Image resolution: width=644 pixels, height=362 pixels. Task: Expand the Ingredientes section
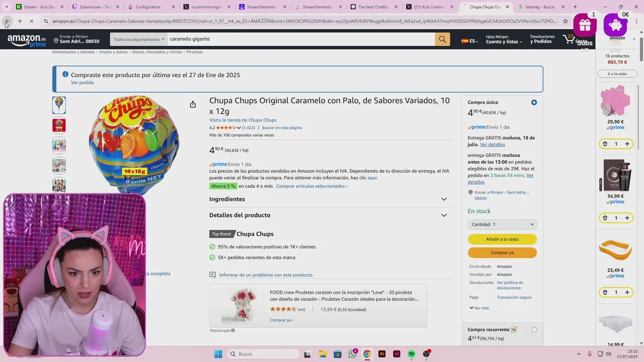[x=444, y=199]
